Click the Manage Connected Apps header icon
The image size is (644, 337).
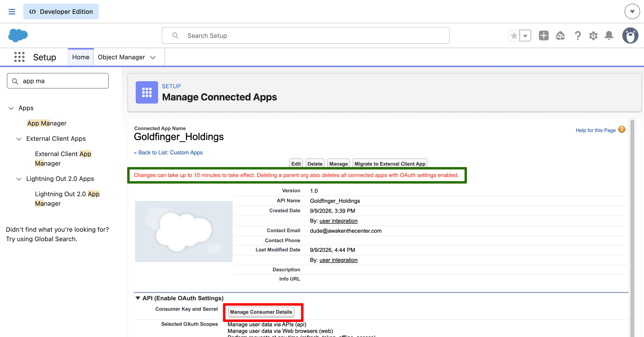pyautogui.click(x=147, y=92)
